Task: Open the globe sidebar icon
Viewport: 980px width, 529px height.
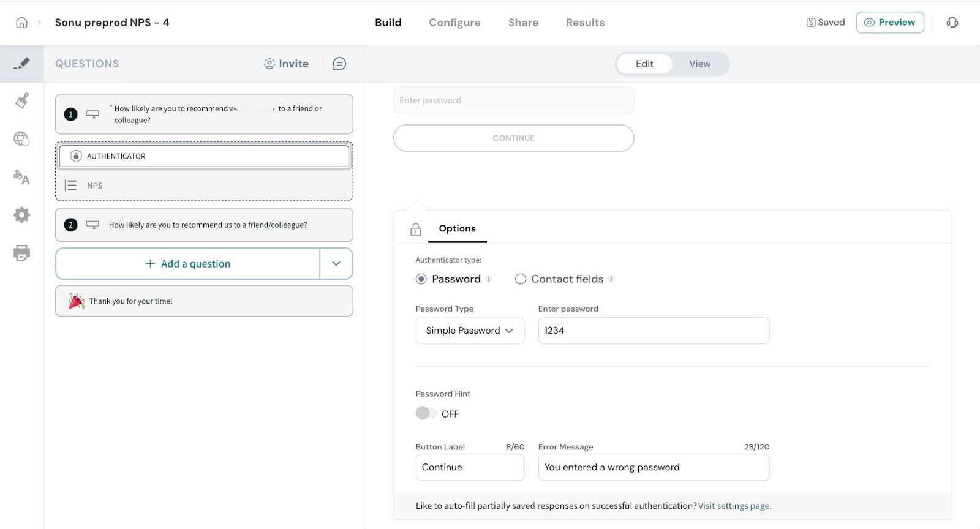Action: click(21, 139)
